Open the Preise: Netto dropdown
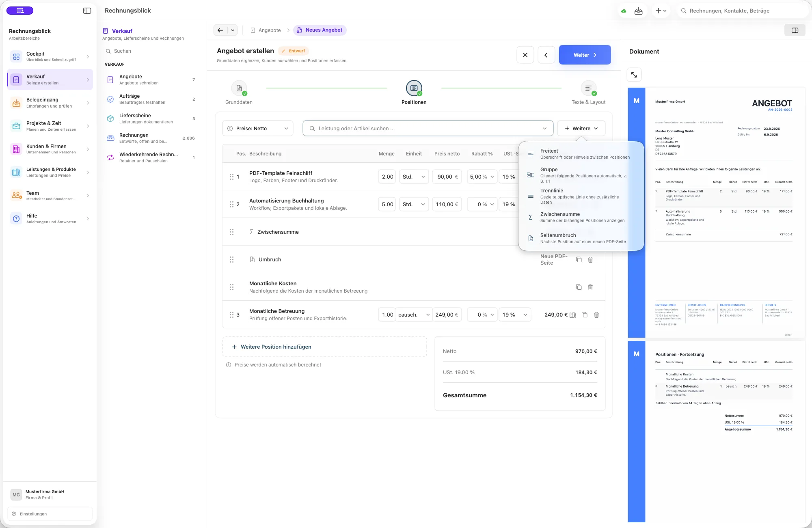The height and width of the screenshot is (528, 812). click(258, 128)
